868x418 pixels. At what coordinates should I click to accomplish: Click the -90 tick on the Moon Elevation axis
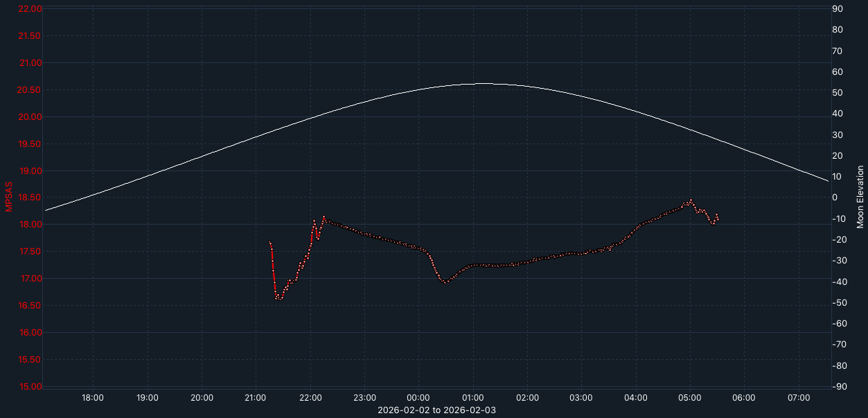(x=839, y=386)
